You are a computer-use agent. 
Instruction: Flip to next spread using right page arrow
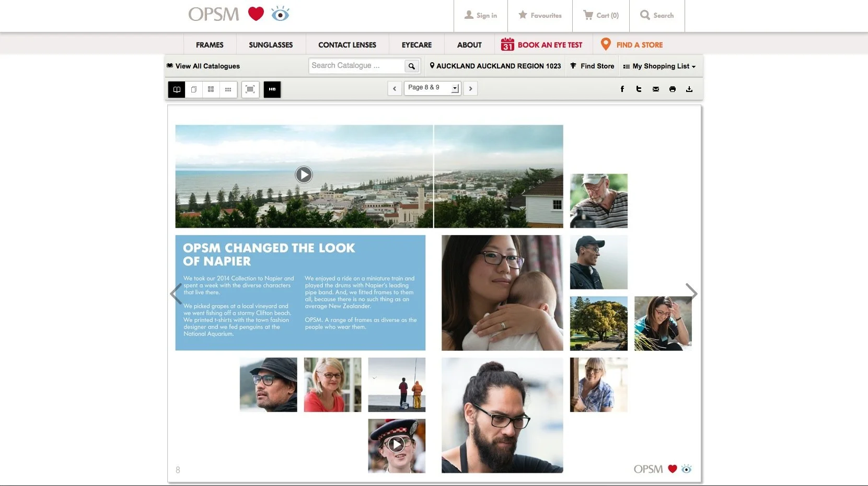click(x=691, y=294)
